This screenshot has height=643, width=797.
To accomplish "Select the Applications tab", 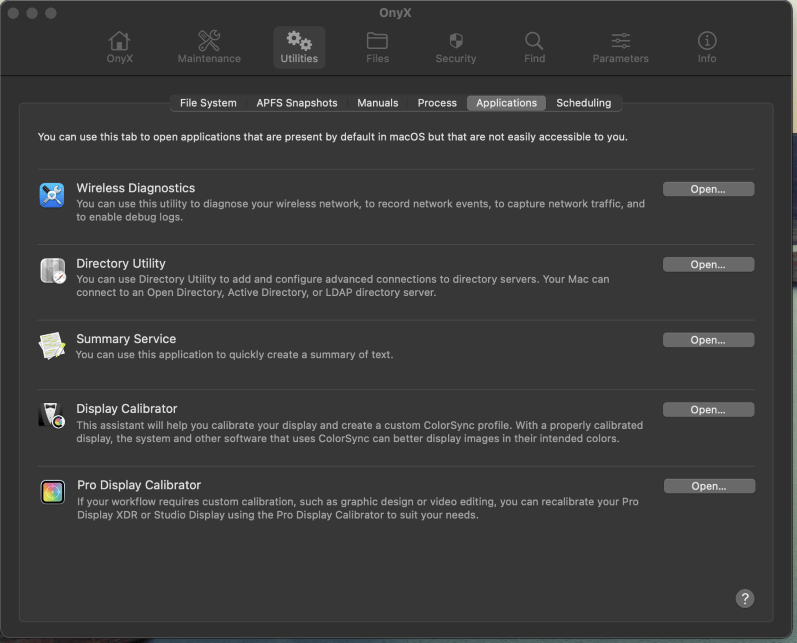I will pyautogui.click(x=506, y=103).
